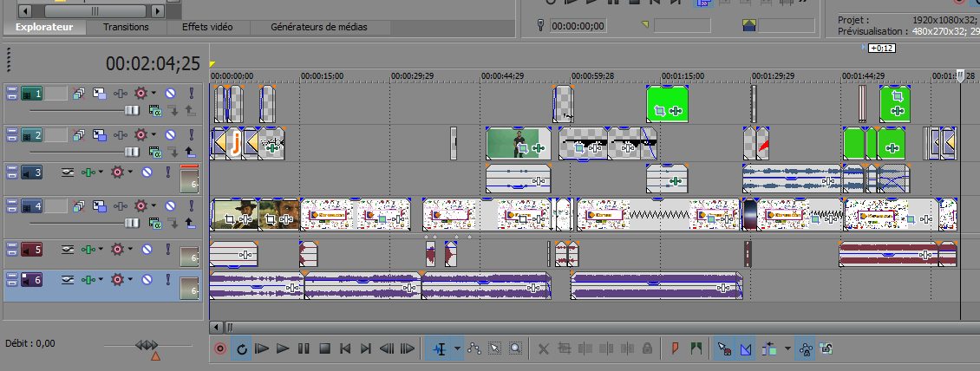Open the Normal Edit Tool dropdown arrow
This screenshot has width=980, height=371.
click(458, 348)
